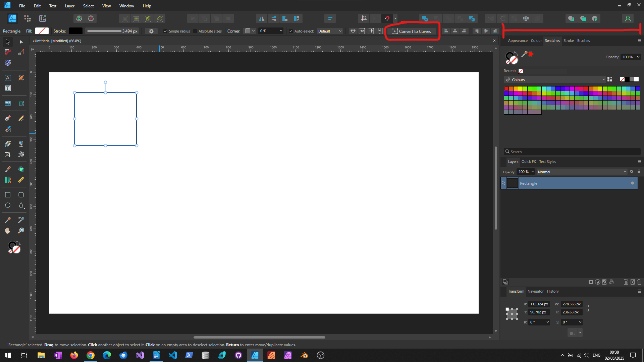
Task: Click the Convert to Curves button
Action: click(x=412, y=31)
